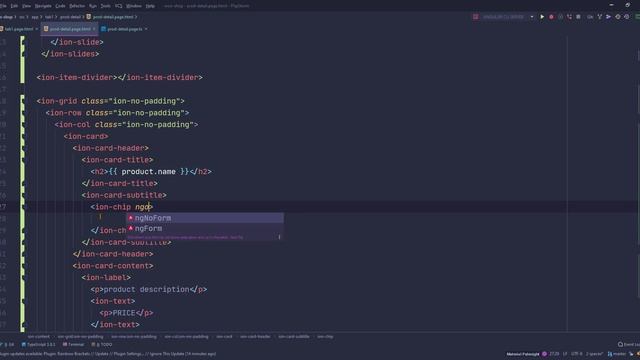Click the blue arrow toolbar icon
640x360 pixels.
[x=609, y=17]
